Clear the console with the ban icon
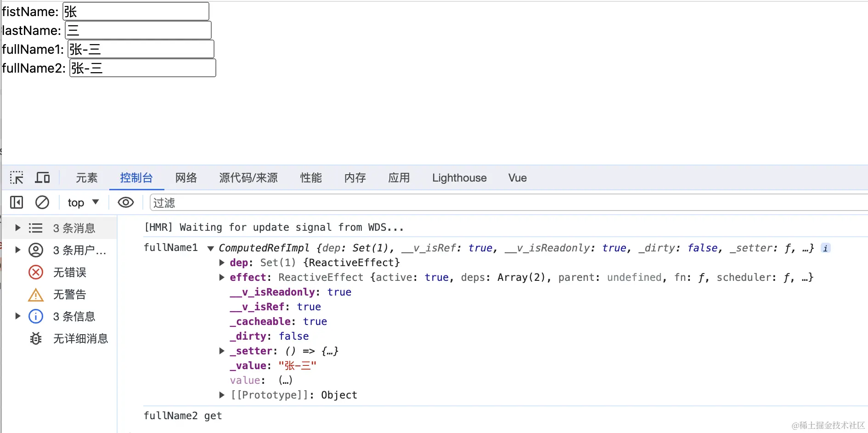 42,202
